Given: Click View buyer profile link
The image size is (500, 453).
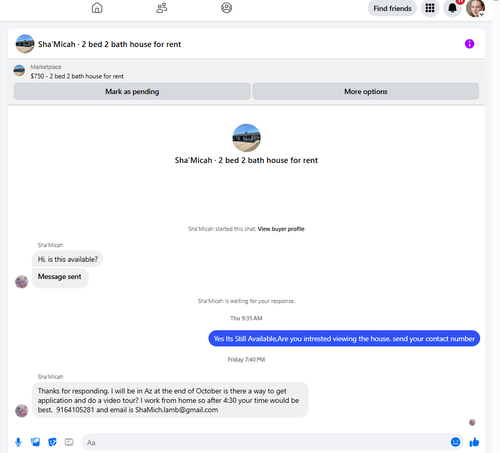Looking at the screenshot, I should [x=281, y=229].
